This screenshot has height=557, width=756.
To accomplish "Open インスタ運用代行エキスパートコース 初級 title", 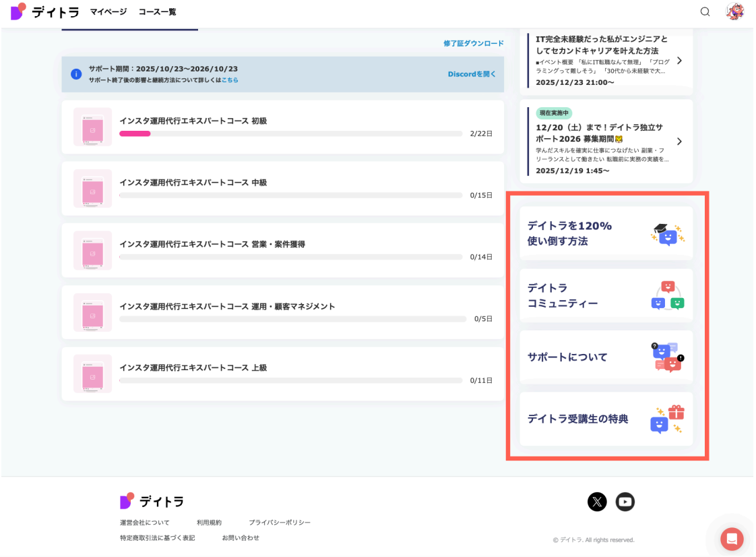I will (x=193, y=121).
